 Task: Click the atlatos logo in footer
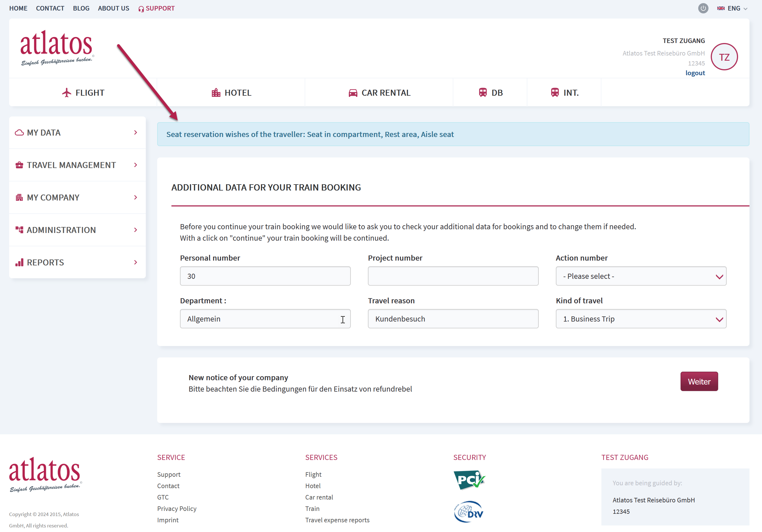(x=45, y=474)
